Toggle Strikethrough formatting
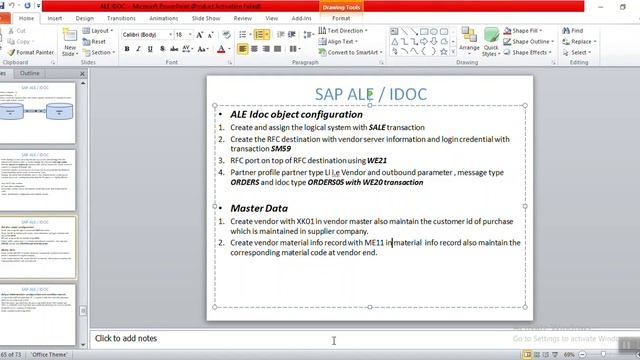 coord(174,49)
